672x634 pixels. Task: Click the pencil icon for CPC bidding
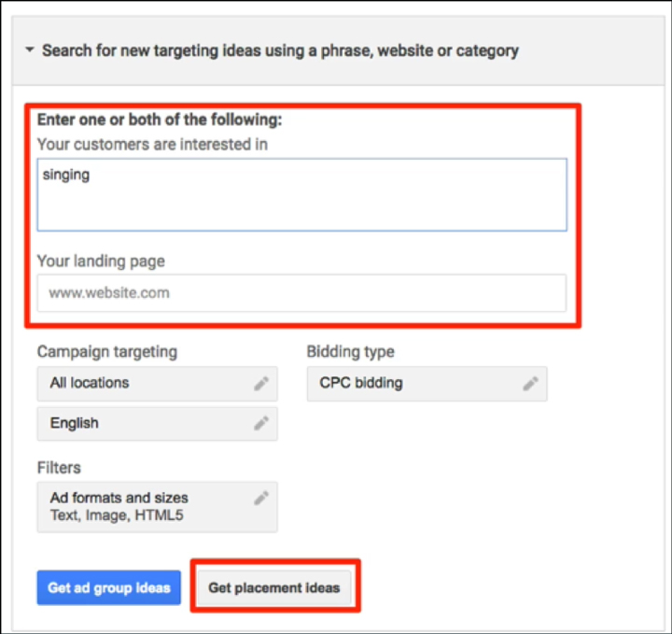tap(530, 383)
